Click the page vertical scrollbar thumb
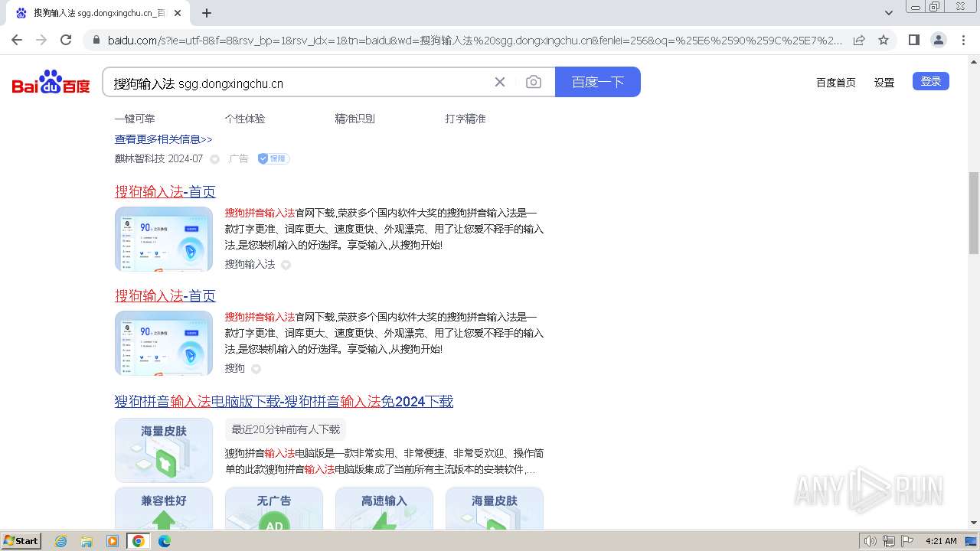Screen dimensions: 980x551 [974, 213]
